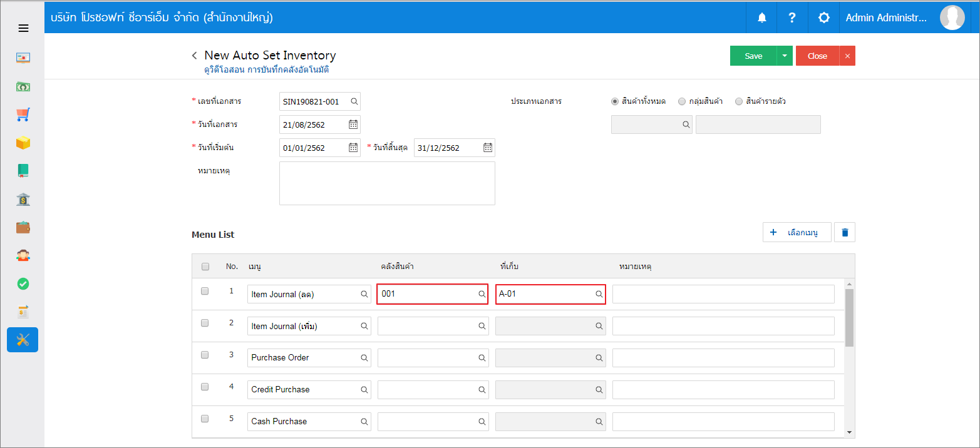The width and height of the screenshot is (980, 448).
Task: Open calendar for วันที่เริ่มต้น
Action: click(x=353, y=148)
